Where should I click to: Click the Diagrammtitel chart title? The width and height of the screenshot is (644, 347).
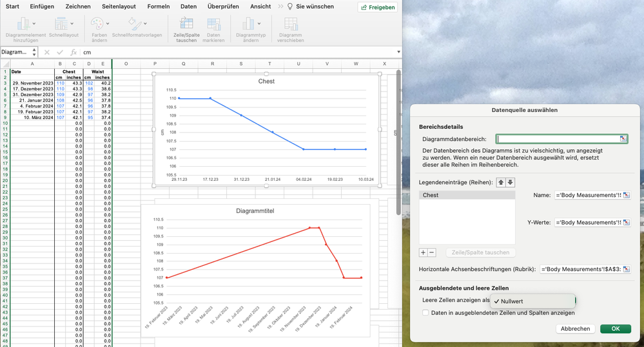tap(255, 211)
